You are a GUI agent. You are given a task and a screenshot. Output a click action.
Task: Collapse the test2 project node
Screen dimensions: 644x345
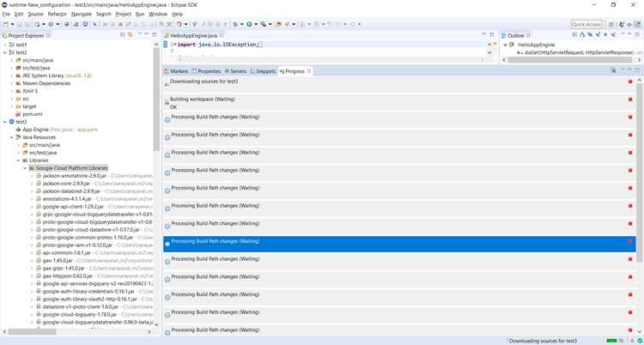point(5,52)
